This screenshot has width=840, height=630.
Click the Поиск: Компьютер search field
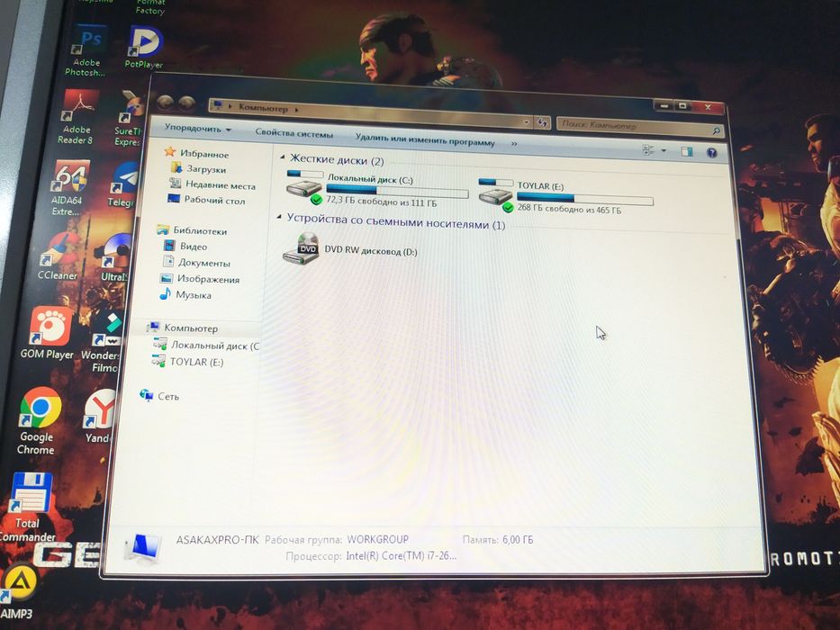635,127
